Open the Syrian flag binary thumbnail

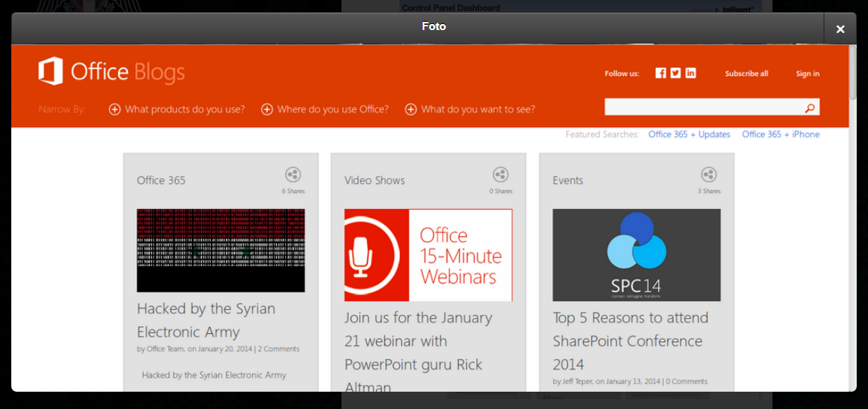(220, 250)
